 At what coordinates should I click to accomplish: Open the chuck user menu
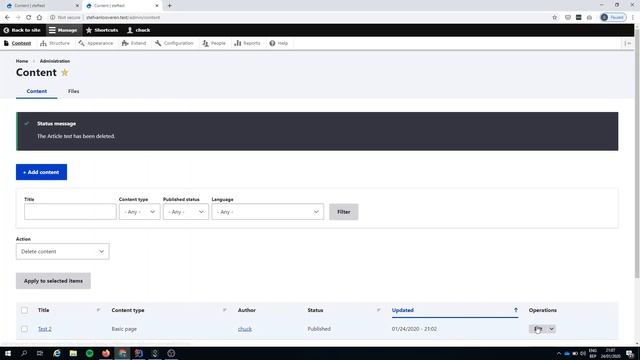(139, 30)
